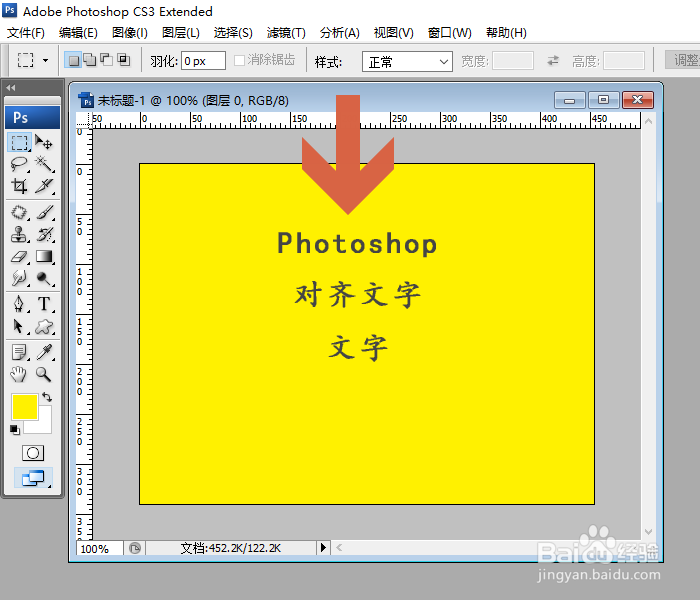The image size is (700, 600).
Task: Select the Horizontal Type tool
Action: pyautogui.click(x=44, y=304)
